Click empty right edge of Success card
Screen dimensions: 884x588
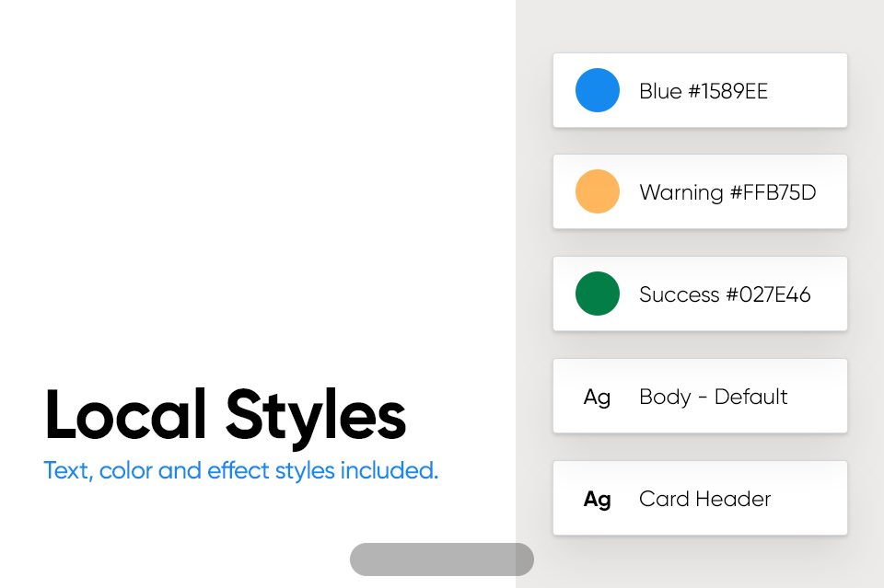click(x=830, y=294)
